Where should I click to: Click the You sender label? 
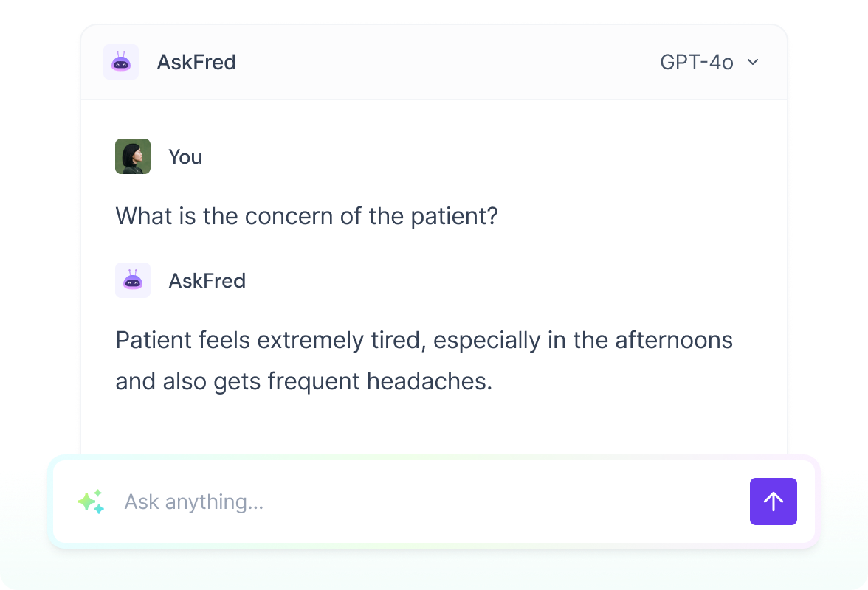click(x=185, y=156)
